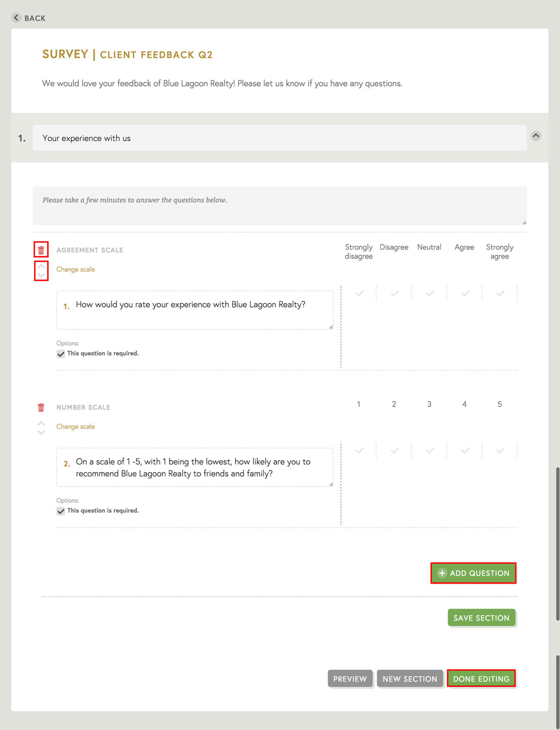Viewport: 560px width, 730px height.
Task: Click the Neutral checkmark for question 1
Action: [x=429, y=293]
